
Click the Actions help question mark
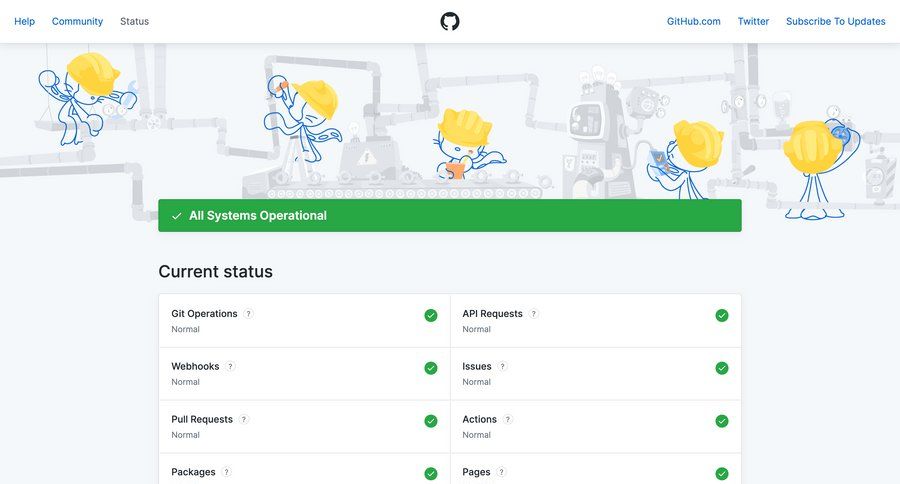pos(507,419)
